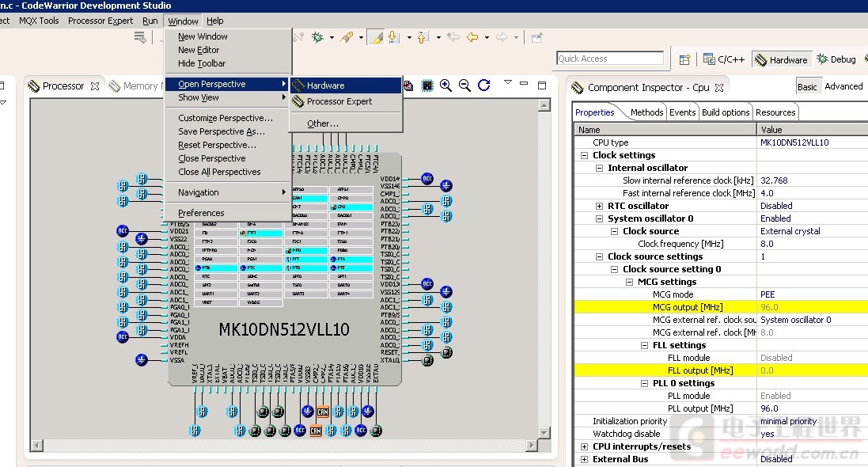Collapse the Internal oscillator node
Viewport: 868px width, 467px height.
point(599,168)
